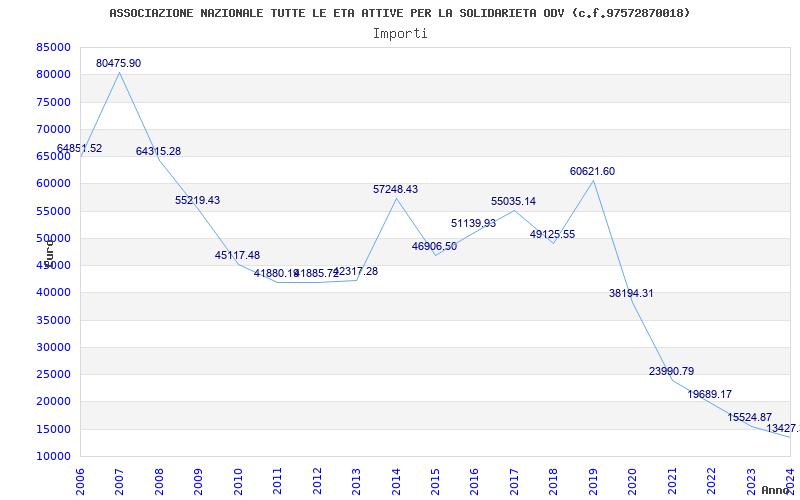The width and height of the screenshot is (800, 500).
Task: Select the 80475.90 data label
Action: (118, 64)
